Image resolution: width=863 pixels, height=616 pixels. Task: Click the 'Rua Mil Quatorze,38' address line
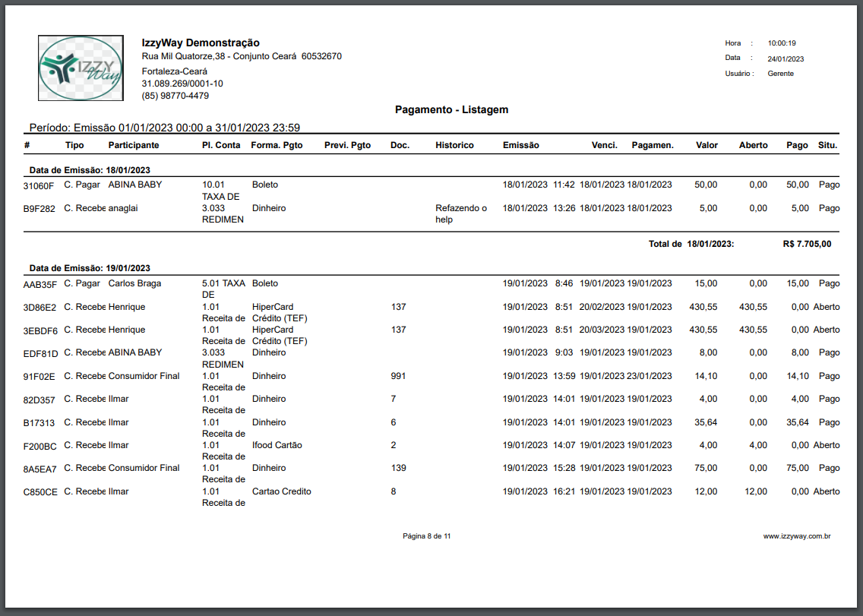tap(242, 56)
